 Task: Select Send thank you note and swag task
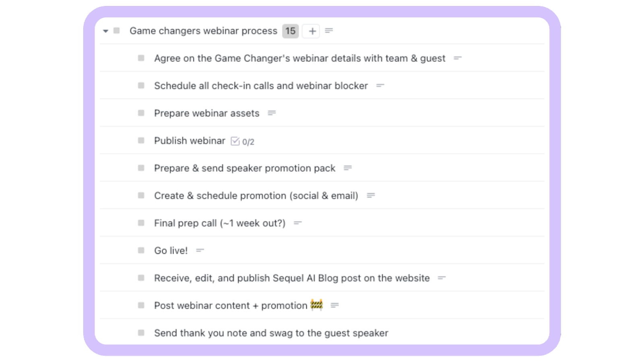click(x=271, y=333)
